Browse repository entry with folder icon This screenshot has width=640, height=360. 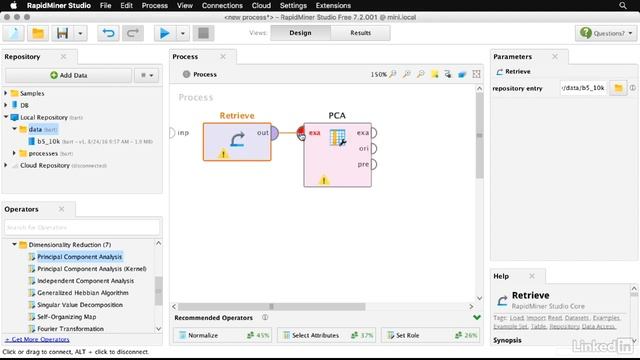coord(618,88)
